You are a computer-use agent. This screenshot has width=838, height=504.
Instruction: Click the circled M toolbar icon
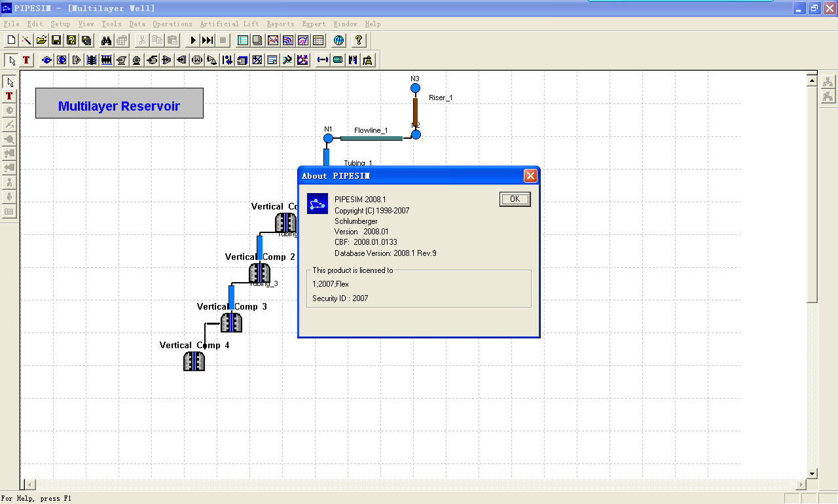196,60
